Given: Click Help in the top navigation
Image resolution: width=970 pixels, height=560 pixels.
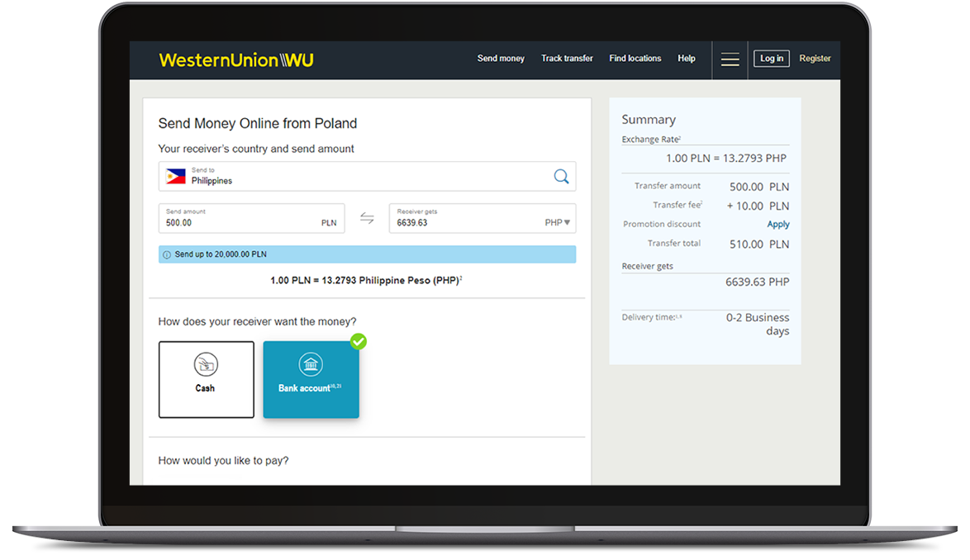Looking at the screenshot, I should 686,59.
